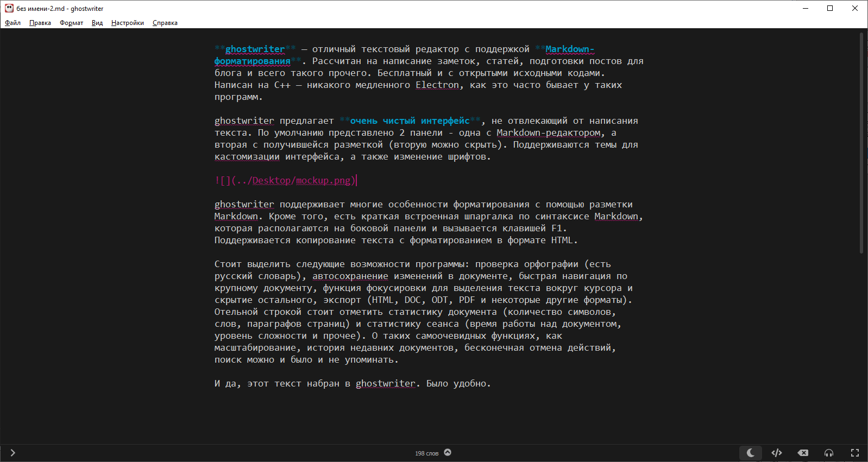Open the Настройки menu

(128, 23)
